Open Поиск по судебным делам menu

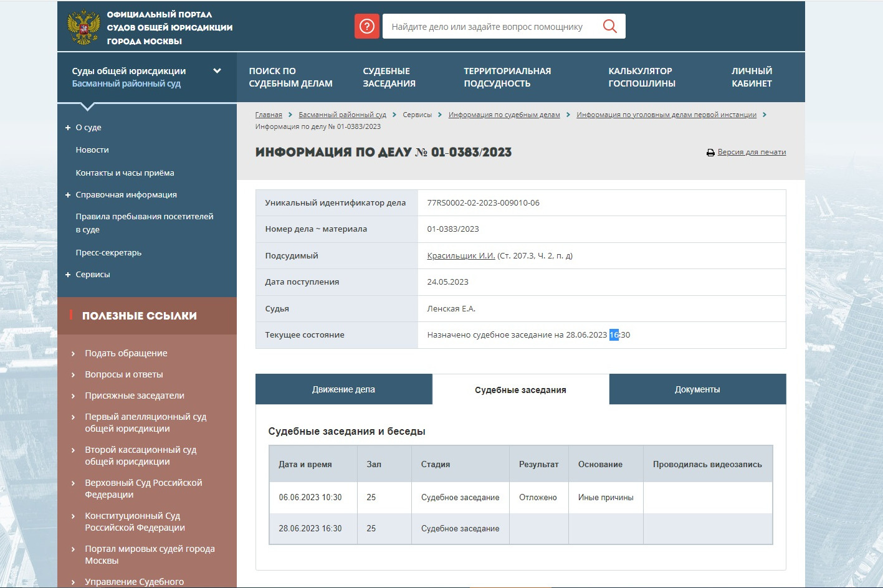click(x=290, y=77)
